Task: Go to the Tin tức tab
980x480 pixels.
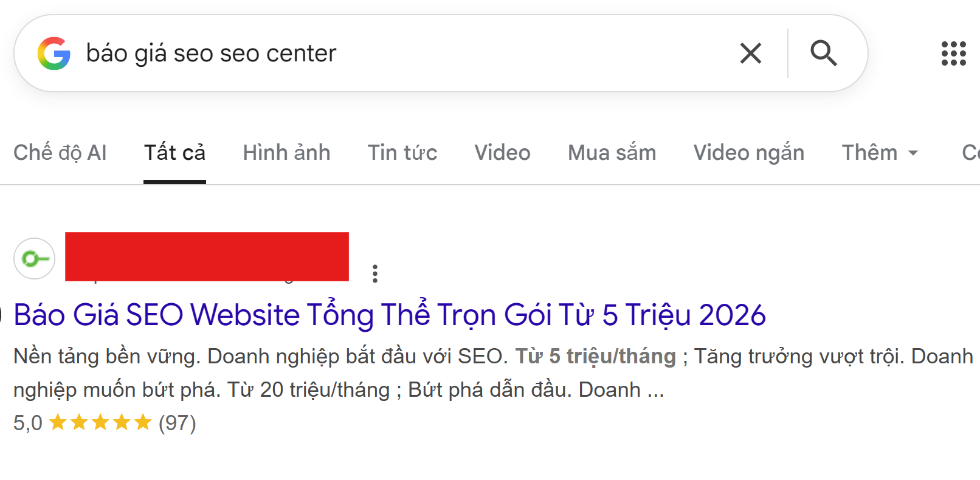Action: [402, 153]
